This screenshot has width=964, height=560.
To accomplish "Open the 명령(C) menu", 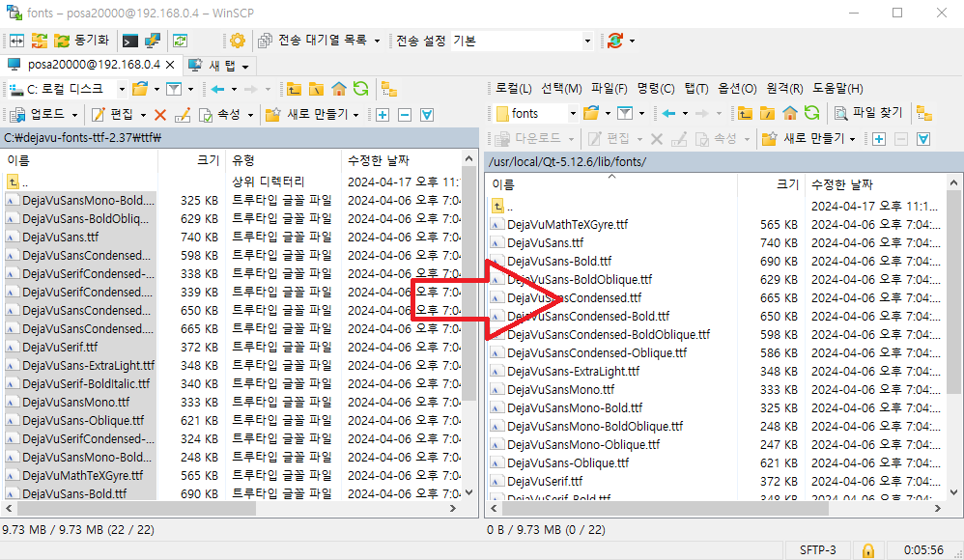I will click(x=656, y=89).
